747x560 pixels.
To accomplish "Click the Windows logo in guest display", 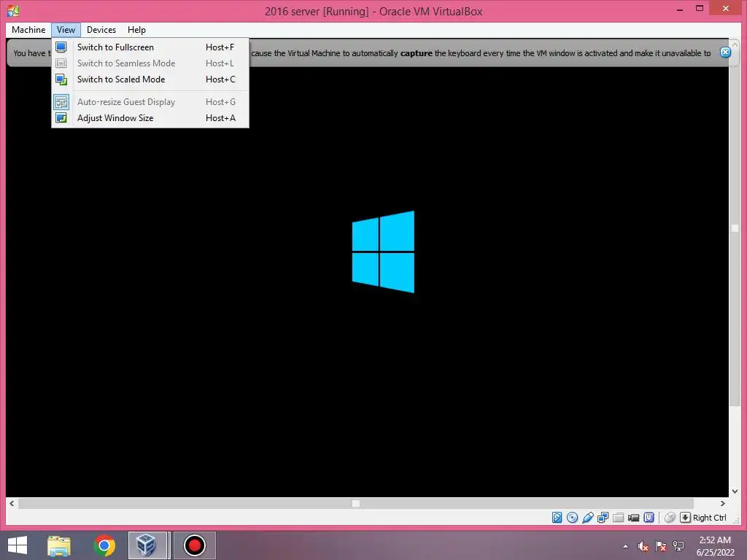I will point(383,252).
